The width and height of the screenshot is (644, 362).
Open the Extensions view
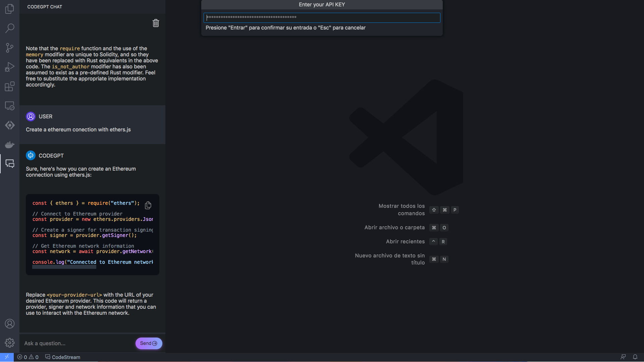pos(10,86)
